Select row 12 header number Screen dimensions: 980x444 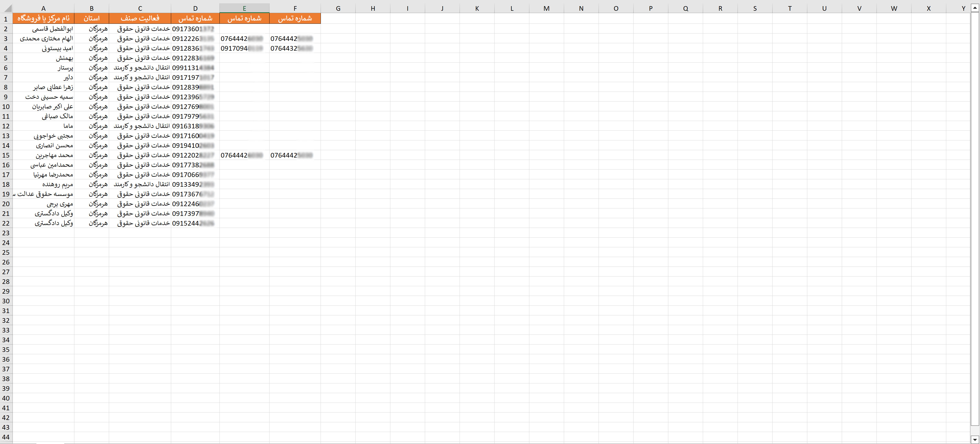pyautogui.click(x=6, y=126)
